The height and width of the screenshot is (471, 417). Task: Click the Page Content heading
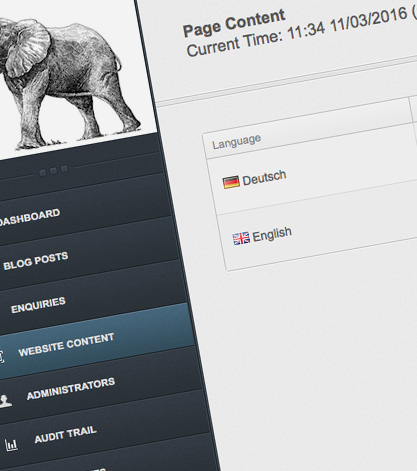coord(234,23)
